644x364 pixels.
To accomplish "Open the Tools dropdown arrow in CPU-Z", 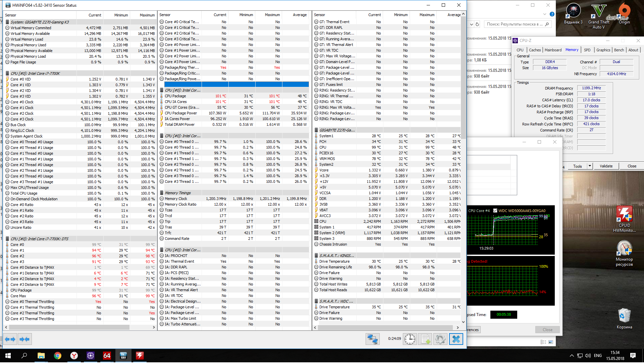I will click(x=590, y=166).
